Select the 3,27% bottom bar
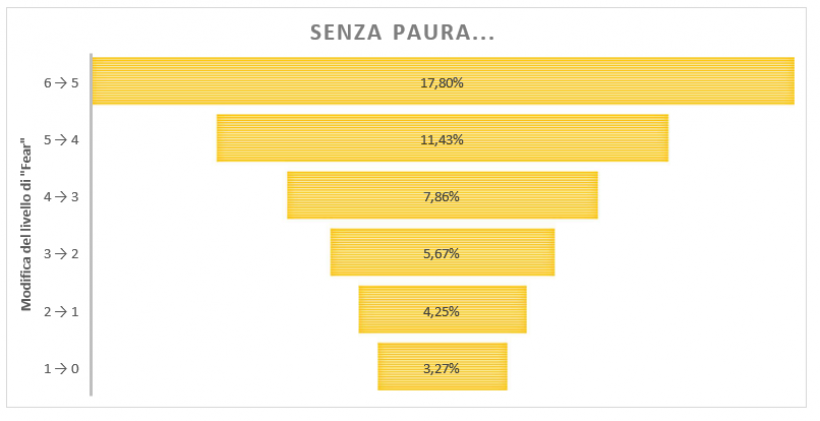 click(442, 367)
